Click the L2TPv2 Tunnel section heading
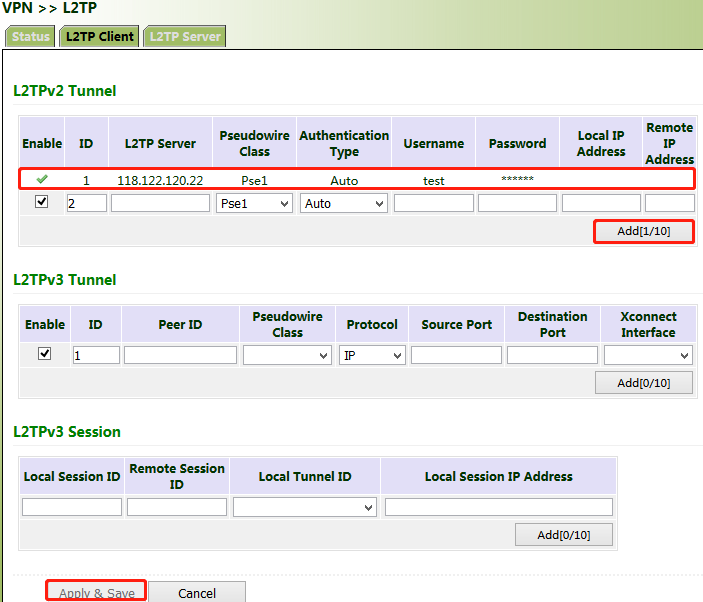This screenshot has width=703, height=602. pyautogui.click(x=65, y=91)
